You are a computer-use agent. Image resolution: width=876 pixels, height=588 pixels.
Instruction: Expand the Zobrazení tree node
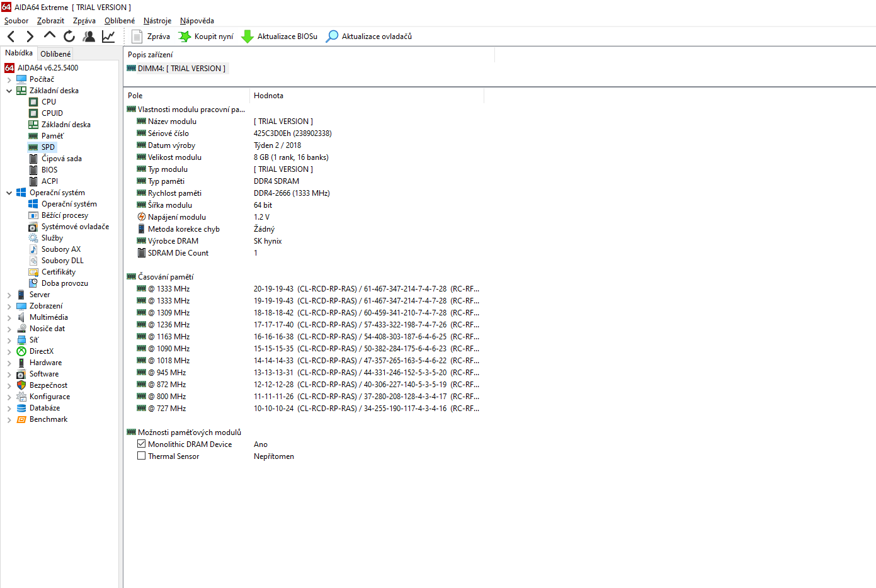point(9,306)
